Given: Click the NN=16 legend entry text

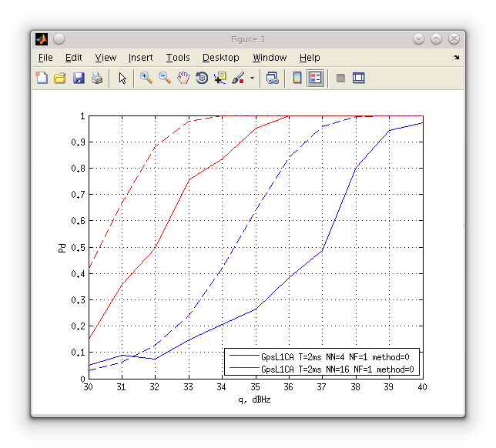Looking at the screenshot, I should [337, 369].
